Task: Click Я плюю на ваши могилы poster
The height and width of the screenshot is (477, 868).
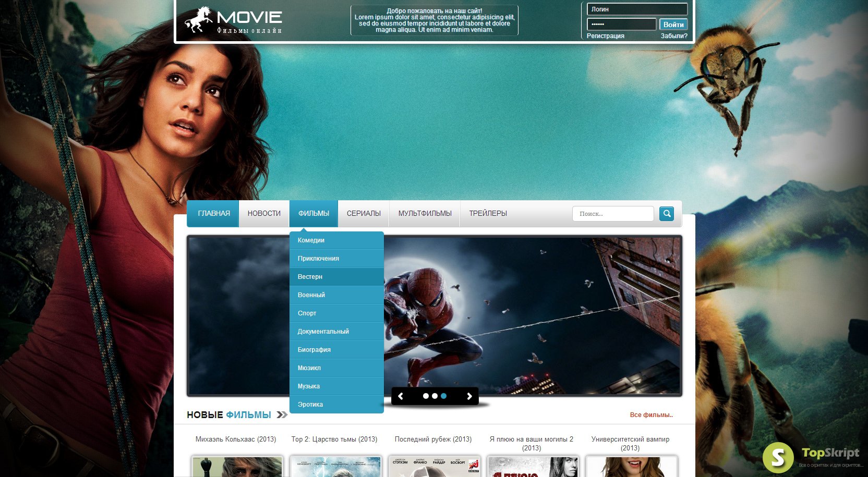Action: pos(533,467)
